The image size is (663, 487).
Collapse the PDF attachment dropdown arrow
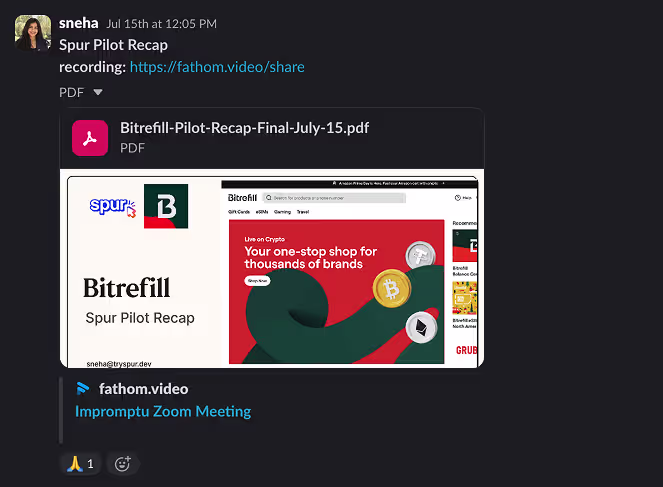pos(98,92)
